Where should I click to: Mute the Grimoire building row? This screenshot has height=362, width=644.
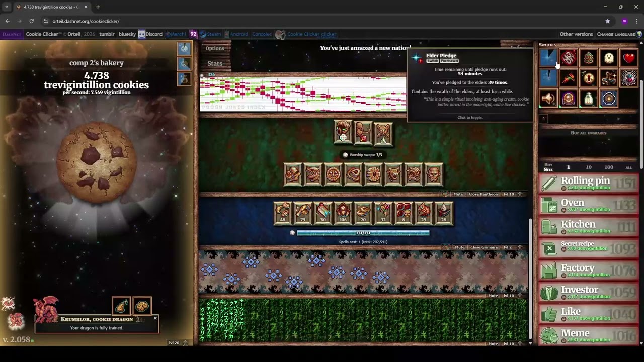click(x=459, y=247)
